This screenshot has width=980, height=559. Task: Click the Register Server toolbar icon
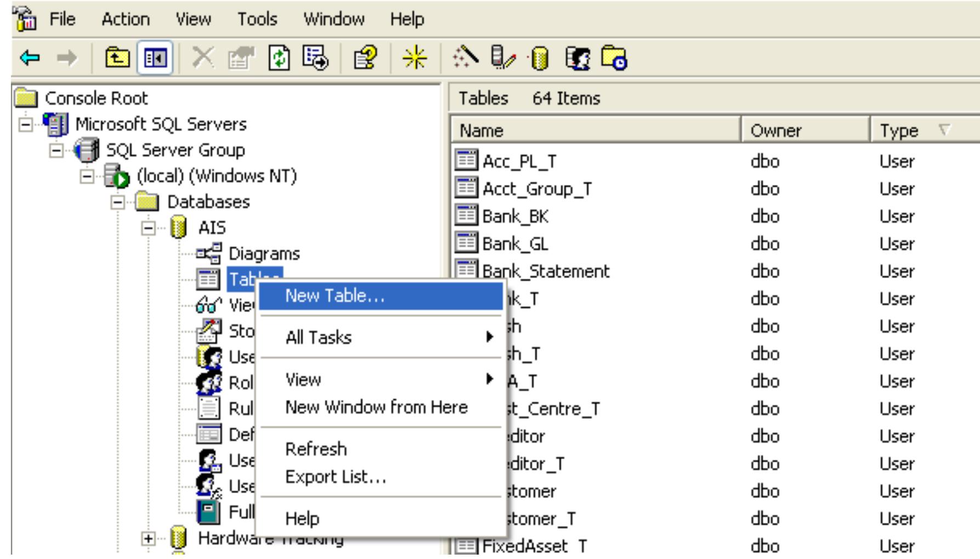[x=503, y=58]
